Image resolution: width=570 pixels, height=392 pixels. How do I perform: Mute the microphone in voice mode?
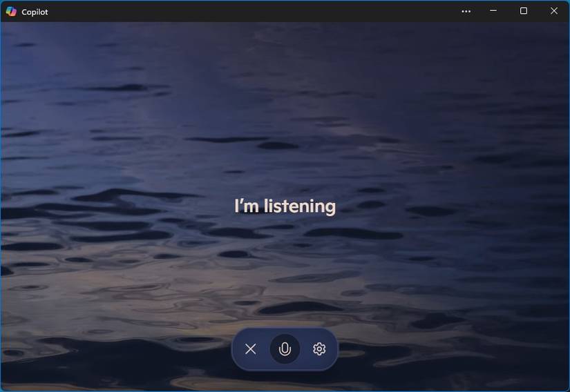pos(285,349)
